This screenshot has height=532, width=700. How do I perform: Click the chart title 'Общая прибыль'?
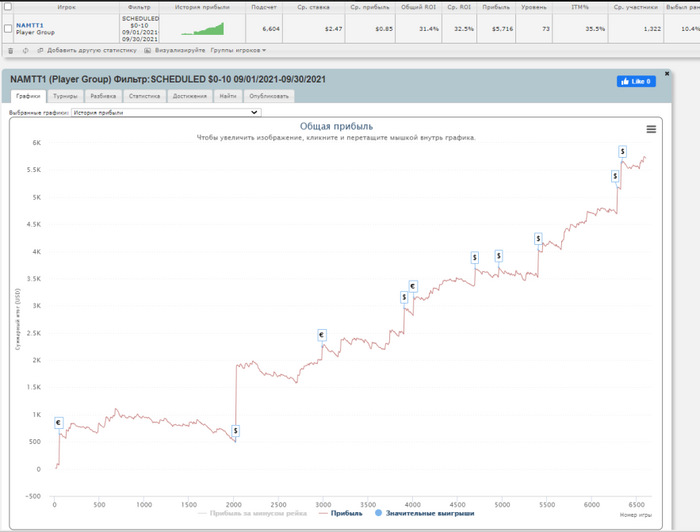click(x=336, y=126)
